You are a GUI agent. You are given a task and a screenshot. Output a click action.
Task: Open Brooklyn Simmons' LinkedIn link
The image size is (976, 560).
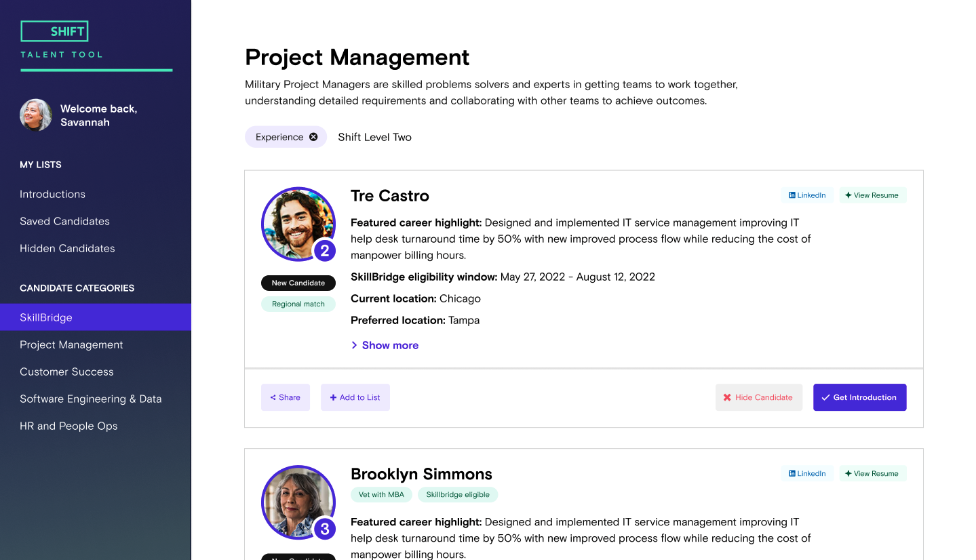[807, 474]
